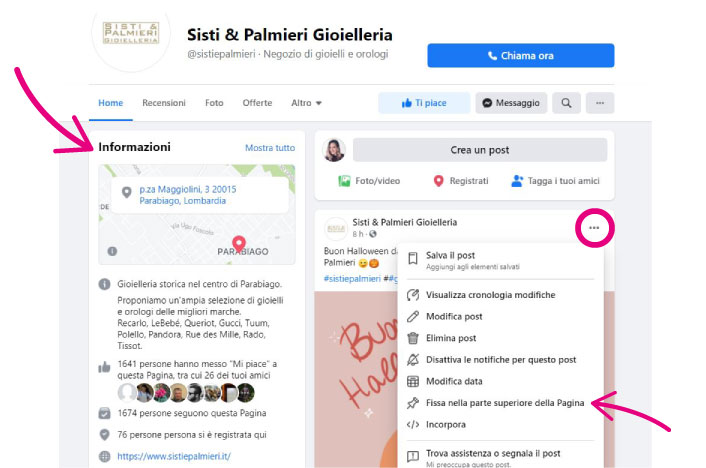Open the Home tab
706x468 pixels.
111,103
